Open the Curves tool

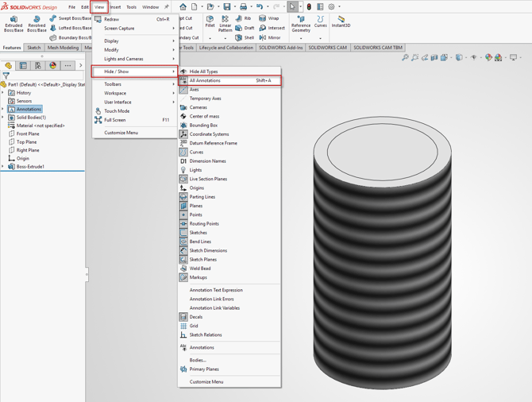click(320, 21)
